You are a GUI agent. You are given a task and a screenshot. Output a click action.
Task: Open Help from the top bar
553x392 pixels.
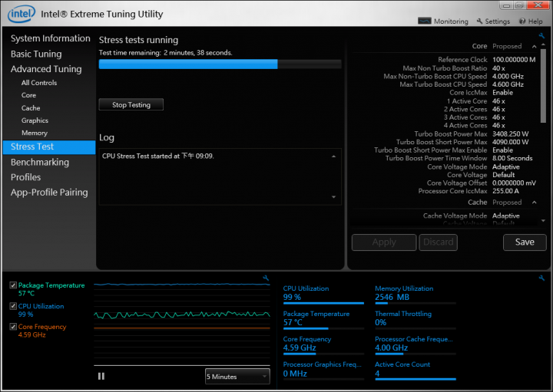(530, 21)
